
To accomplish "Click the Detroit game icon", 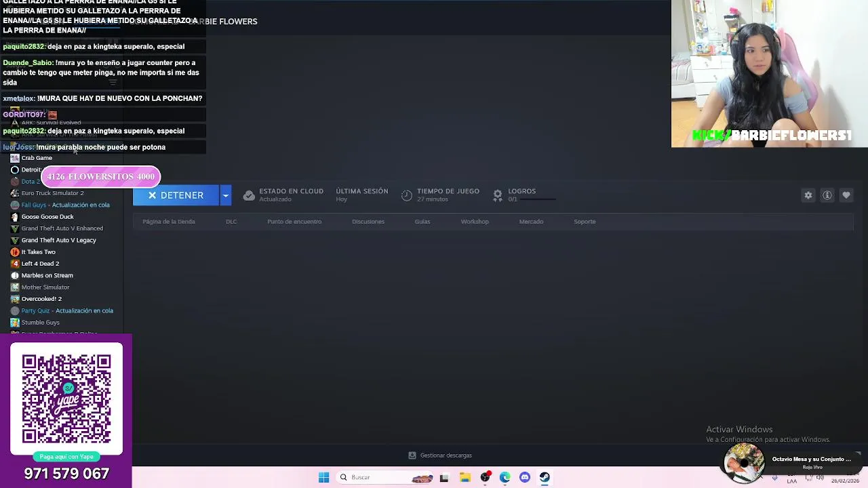I will pyautogui.click(x=15, y=169).
